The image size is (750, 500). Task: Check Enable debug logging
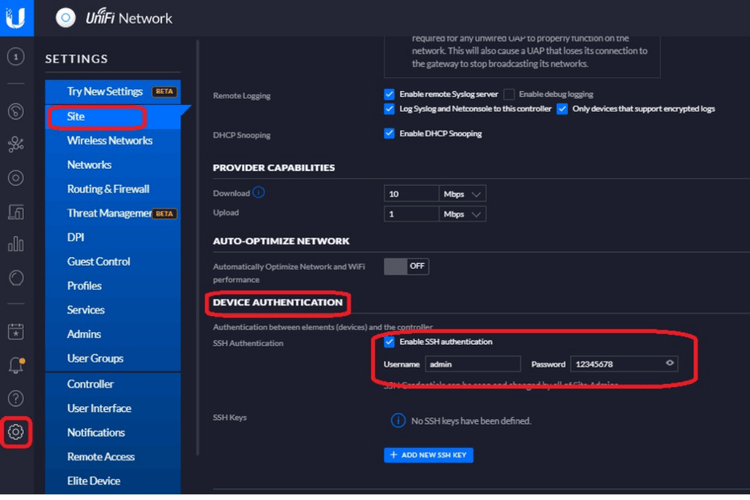click(x=509, y=94)
